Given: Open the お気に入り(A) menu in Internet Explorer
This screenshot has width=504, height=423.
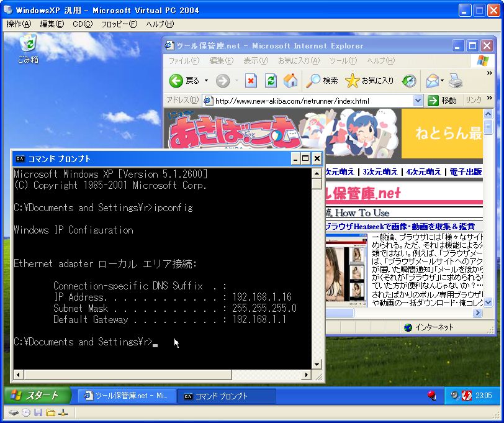Looking at the screenshot, I should tap(299, 60).
